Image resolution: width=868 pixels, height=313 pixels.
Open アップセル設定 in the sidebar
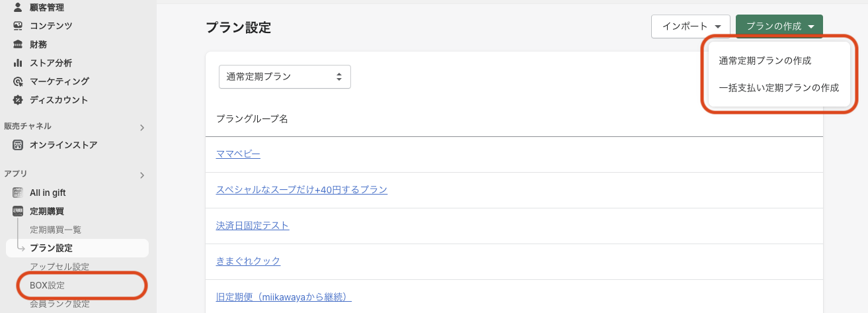pos(59,267)
